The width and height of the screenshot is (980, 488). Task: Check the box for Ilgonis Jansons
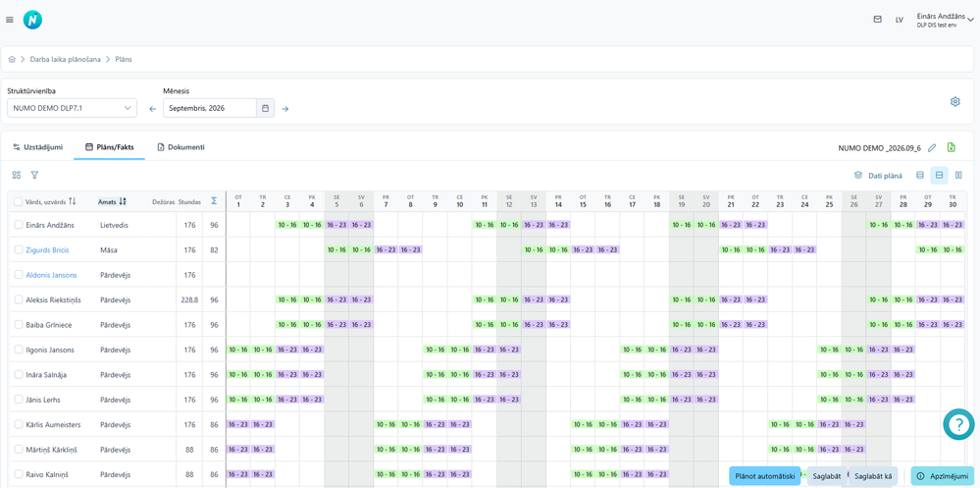pos(18,350)
